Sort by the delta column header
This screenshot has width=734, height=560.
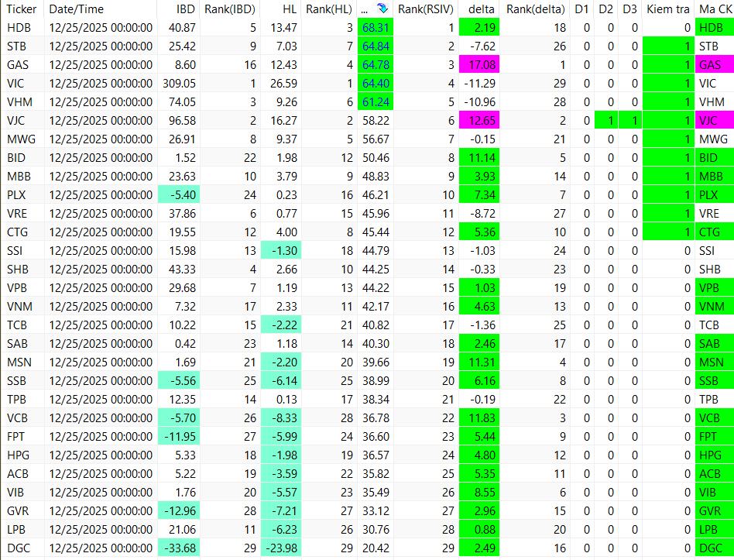[482, 9]
